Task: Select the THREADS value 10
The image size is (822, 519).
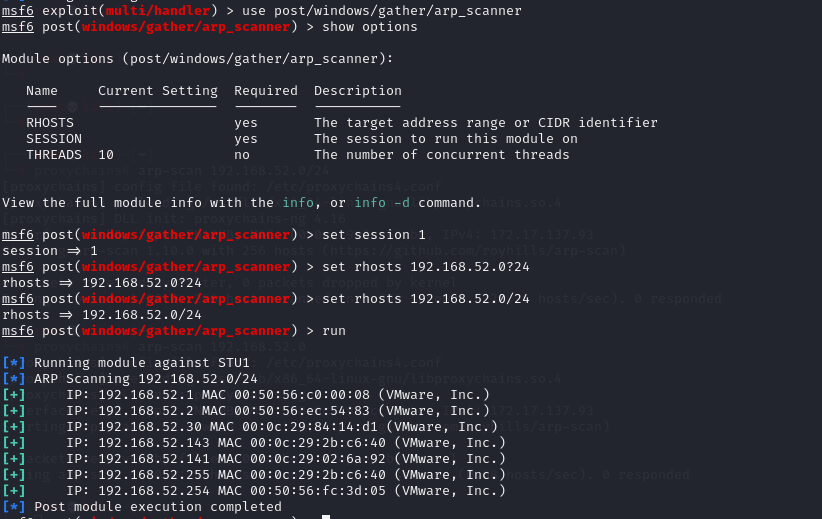Action: (x=106, y=155)
